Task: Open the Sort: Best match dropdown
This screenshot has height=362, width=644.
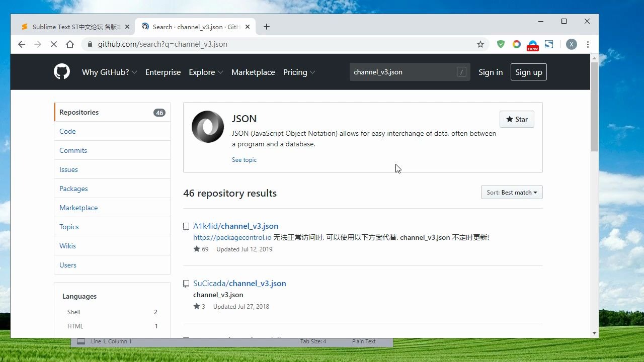Action: (512, 193)
